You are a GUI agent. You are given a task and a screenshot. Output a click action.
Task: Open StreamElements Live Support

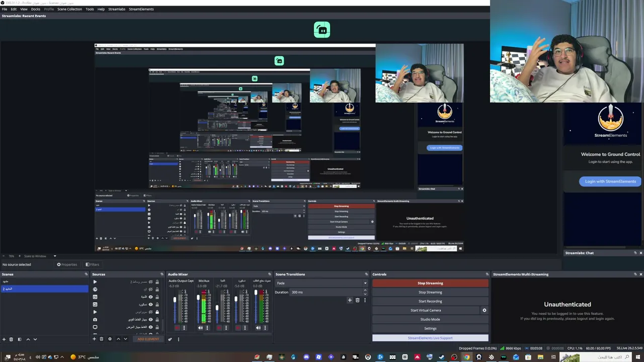pos(430,338)
